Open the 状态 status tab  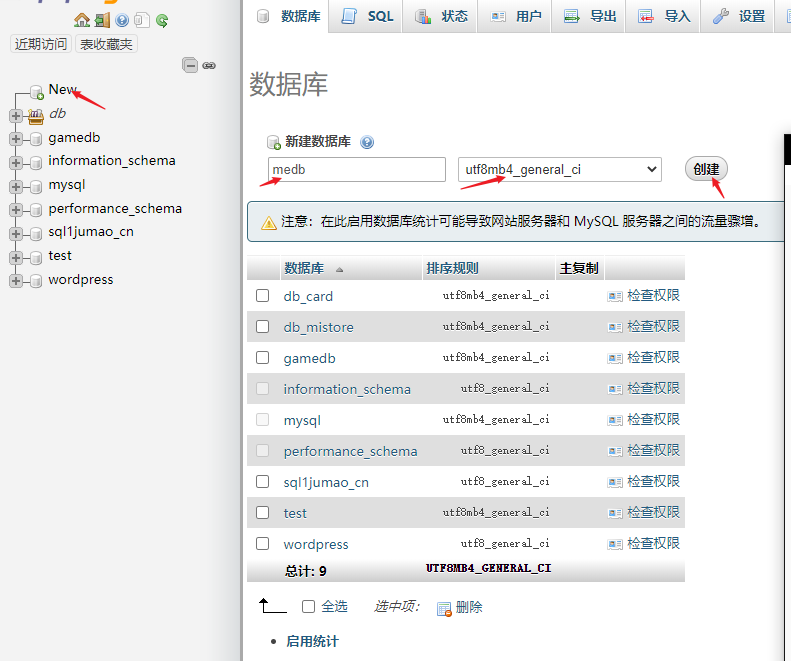pyautogui.click(x=440, y=16)
